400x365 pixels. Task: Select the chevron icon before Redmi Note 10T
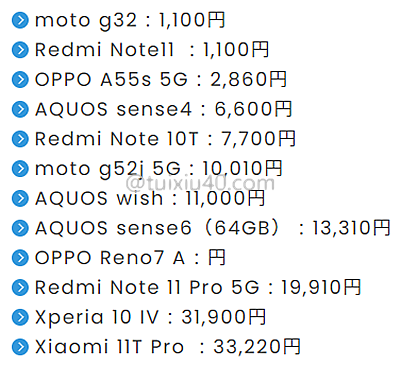20,139
